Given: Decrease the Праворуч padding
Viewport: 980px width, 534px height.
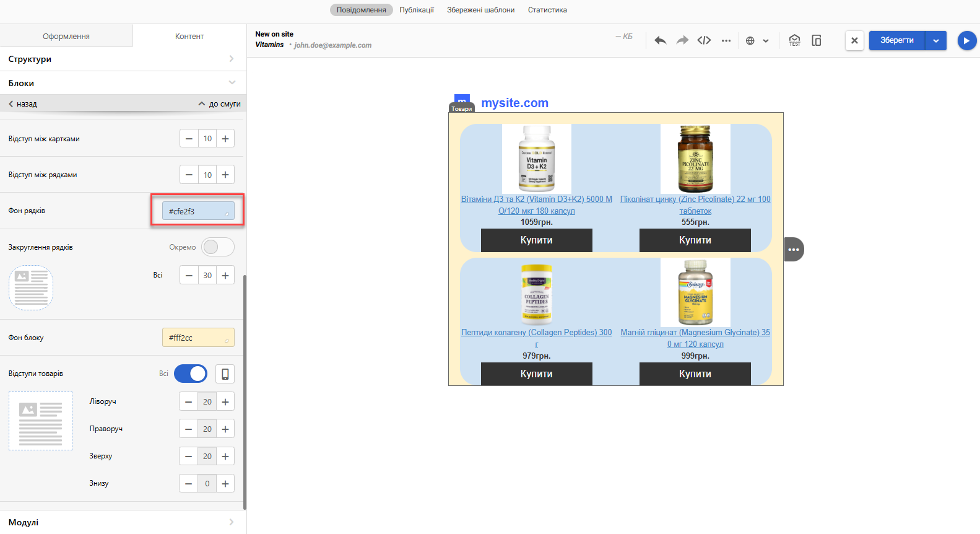Looking at the screenshot, I should coord(189,429).
